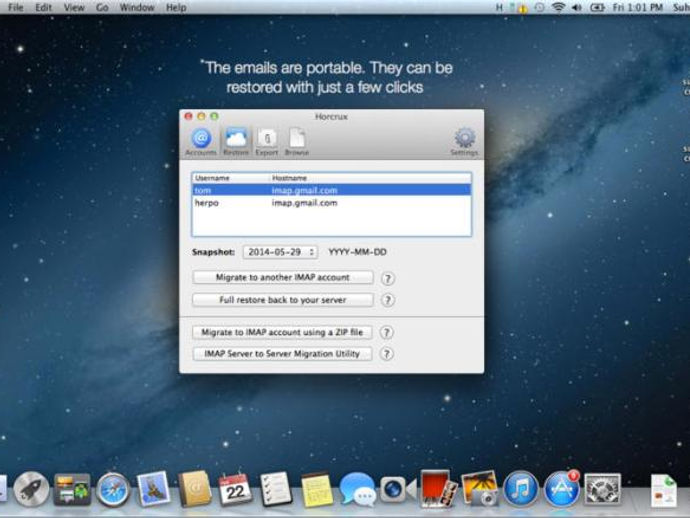Open Notes from the Dock
690x518 pixels.
pos(316,490)
